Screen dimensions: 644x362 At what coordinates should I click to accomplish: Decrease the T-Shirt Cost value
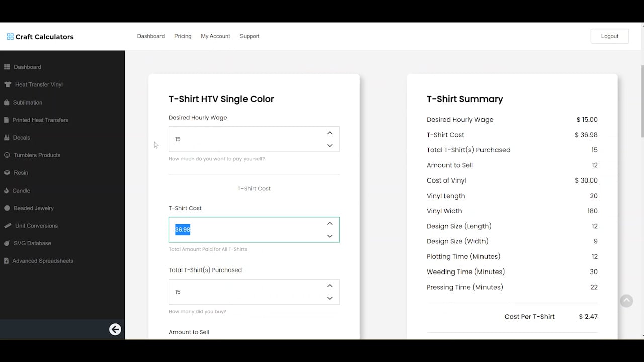point(330,236)
